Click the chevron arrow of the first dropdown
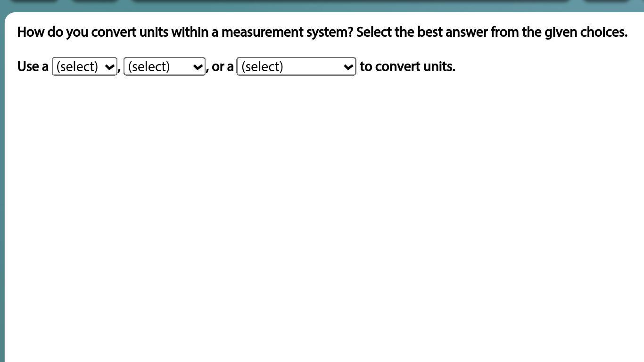Image resolution: width=644 pixels, height=362 pixels. [x=109, y=67]
